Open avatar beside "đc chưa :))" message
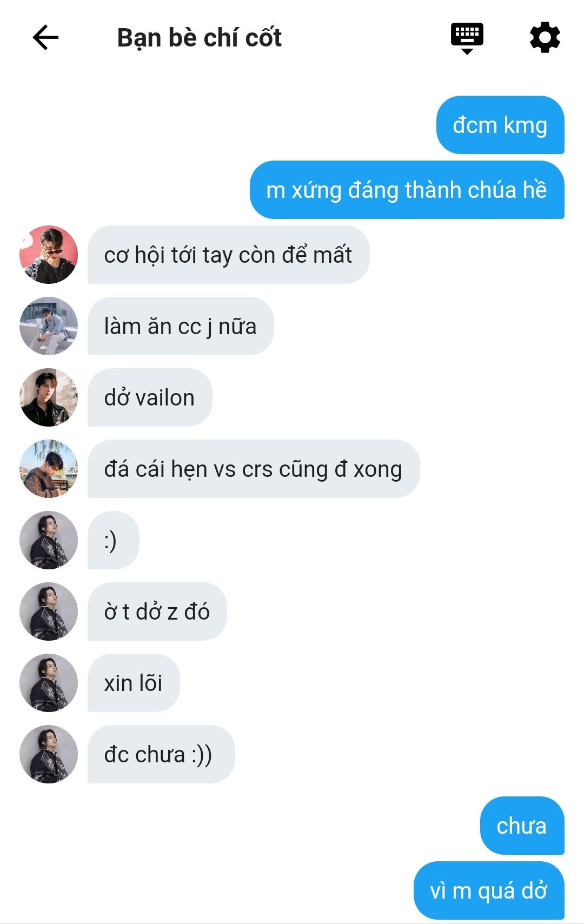 pyautogui.click(x=49, y=754)
